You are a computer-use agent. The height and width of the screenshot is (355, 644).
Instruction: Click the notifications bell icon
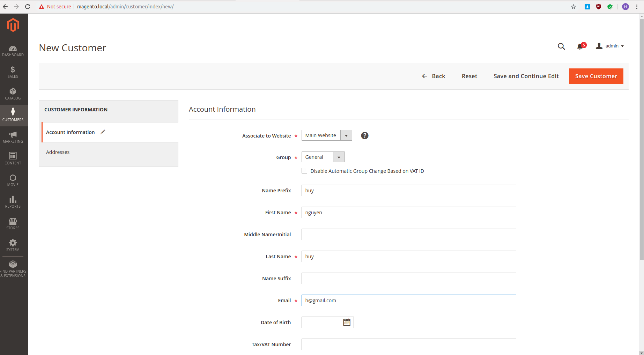click(580, 46)
